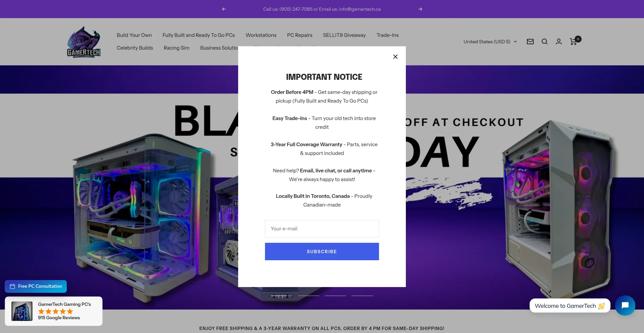Open the Workstations menu item
Image resolution: width=644 pixels, height=333 pixels.
coord(261,35)
